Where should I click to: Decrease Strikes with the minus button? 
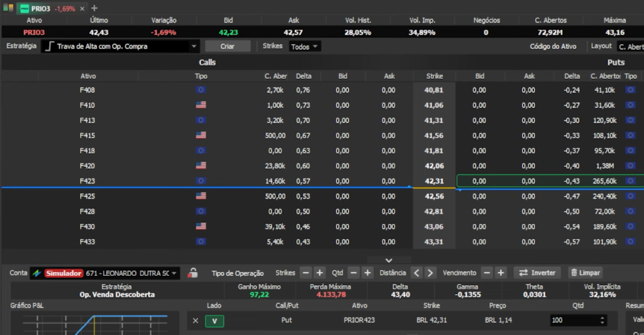(x=306, y=273)
